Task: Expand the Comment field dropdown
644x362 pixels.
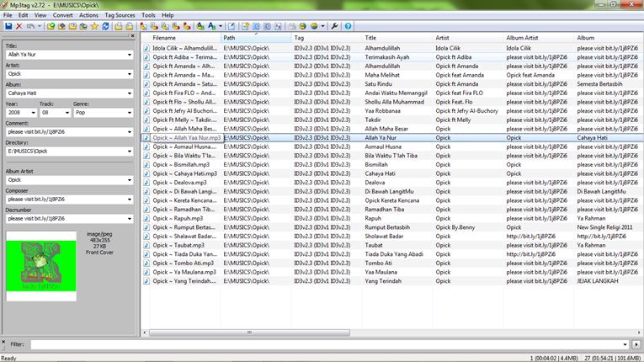Action: (130, 132)
